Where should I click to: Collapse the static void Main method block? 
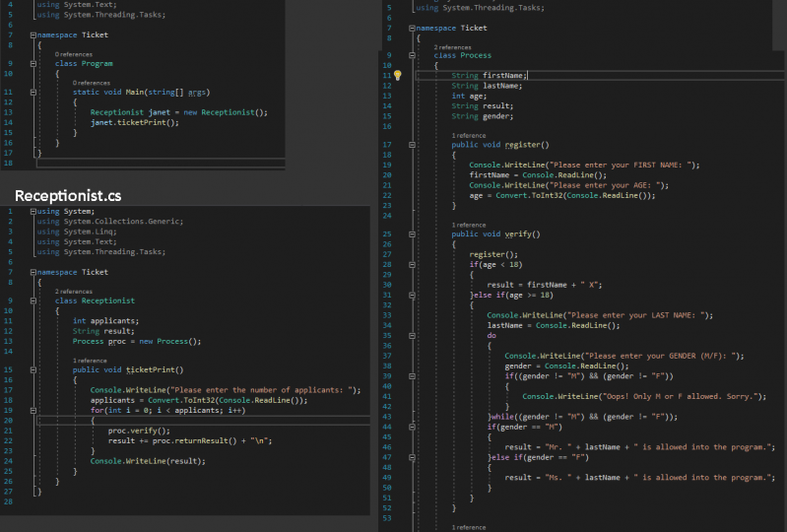coord(33,93)
